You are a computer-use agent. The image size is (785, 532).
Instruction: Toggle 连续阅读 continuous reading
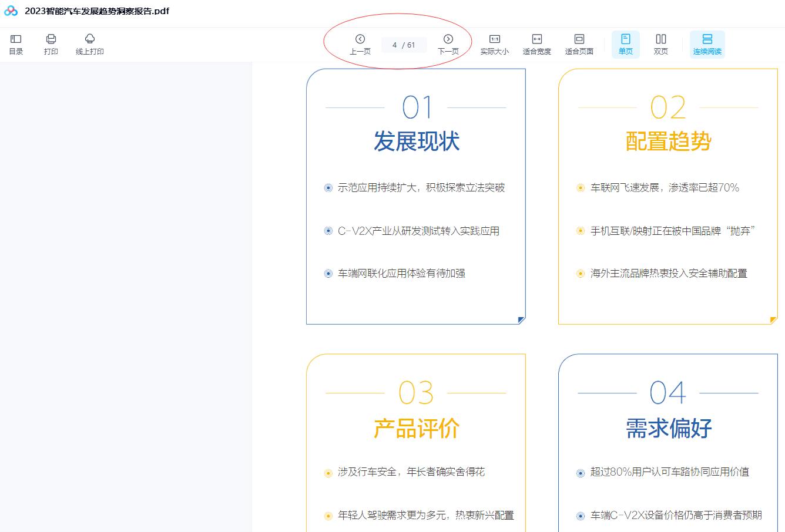707,44
